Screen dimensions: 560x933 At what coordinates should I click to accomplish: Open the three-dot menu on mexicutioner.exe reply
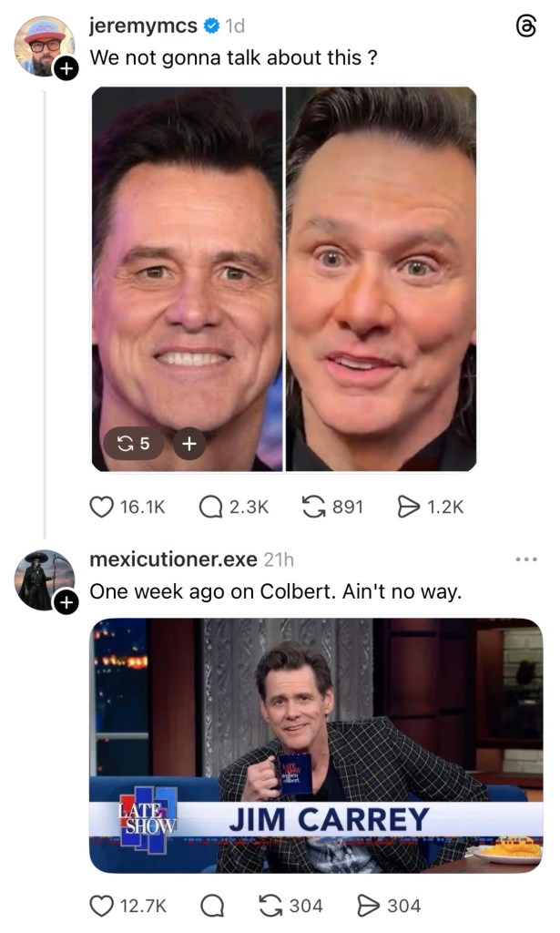526,559
